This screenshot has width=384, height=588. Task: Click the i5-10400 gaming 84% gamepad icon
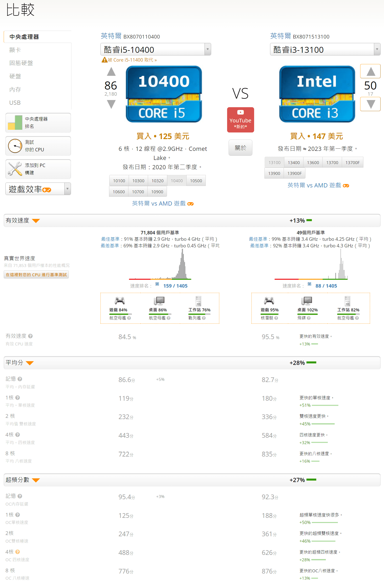[120, 301]
